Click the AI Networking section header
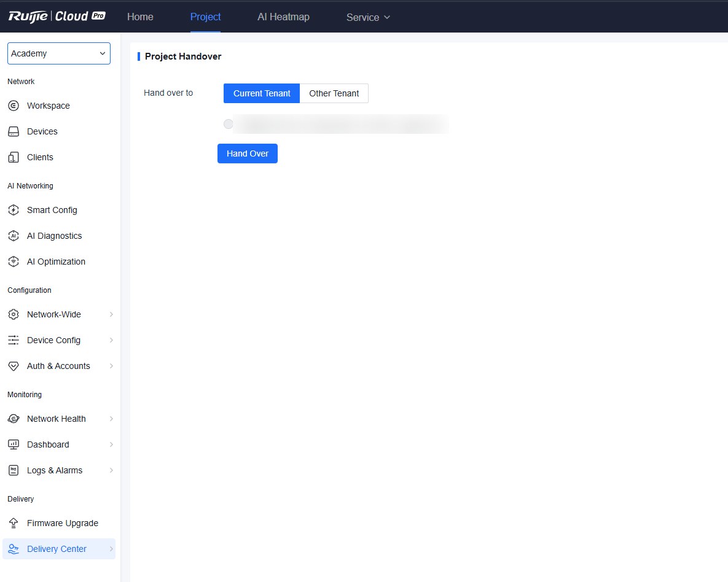 (30, 185)
